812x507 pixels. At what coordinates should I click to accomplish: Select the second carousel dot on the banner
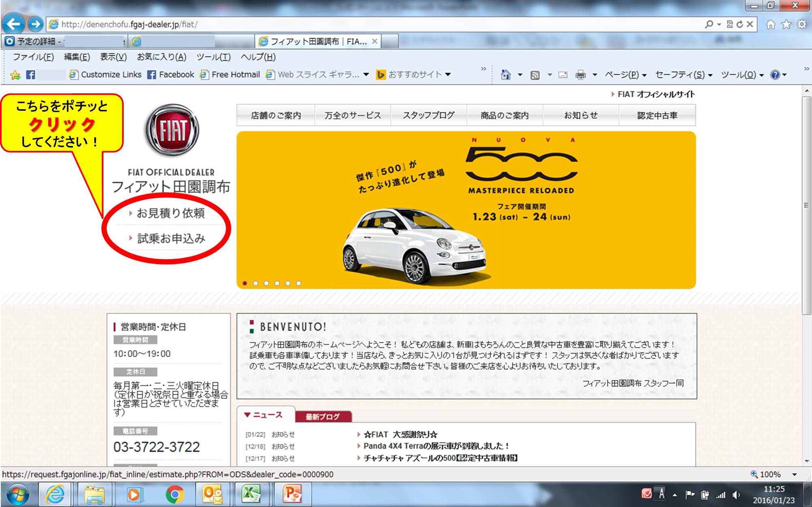click(x=256, y=283)
